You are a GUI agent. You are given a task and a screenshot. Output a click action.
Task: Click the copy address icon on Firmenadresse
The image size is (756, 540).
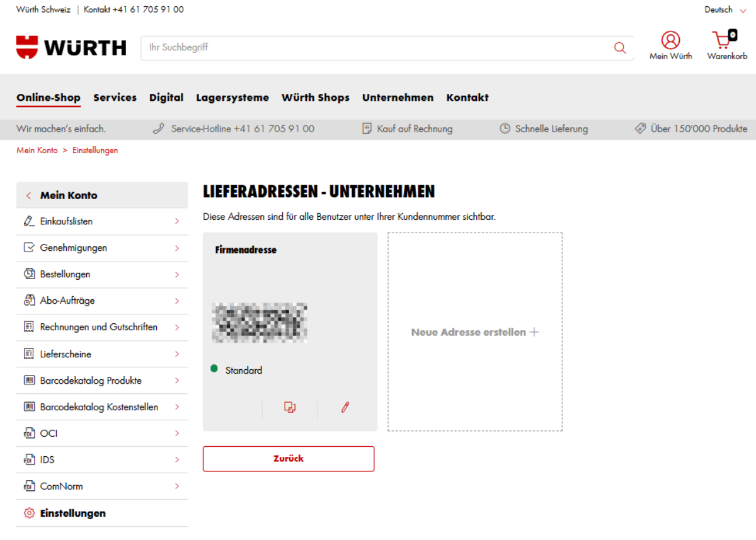(x=290, y=407)
